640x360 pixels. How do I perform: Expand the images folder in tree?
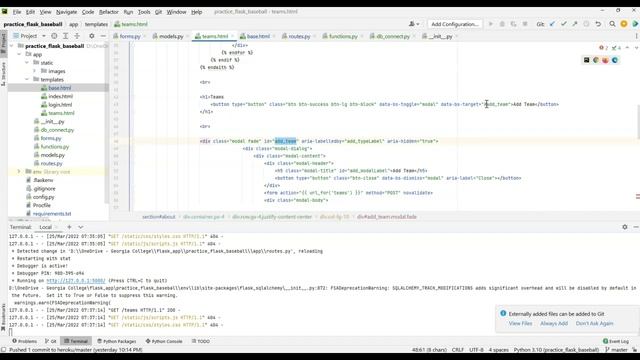point(34,71)
